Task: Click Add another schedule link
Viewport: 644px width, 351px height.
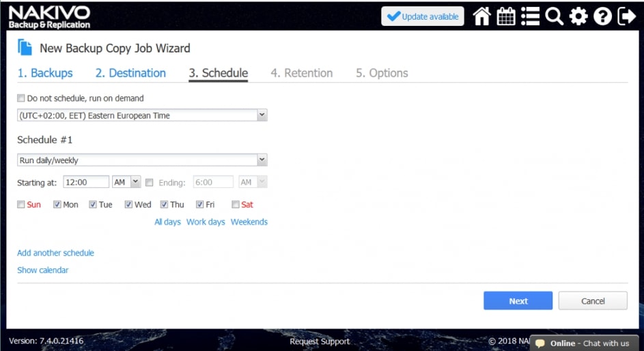Action: pyautogui.click(x=55, y=253)
